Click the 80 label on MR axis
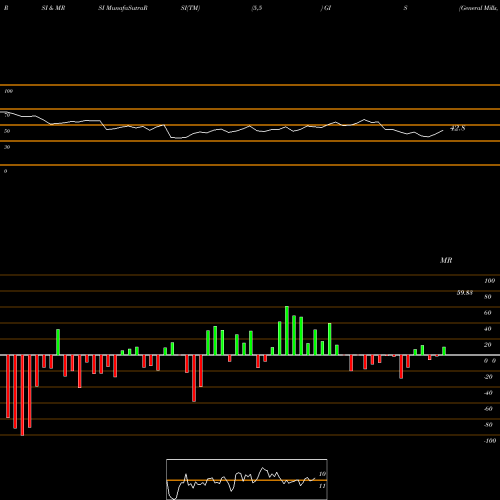500x500 pixels. 488,297
